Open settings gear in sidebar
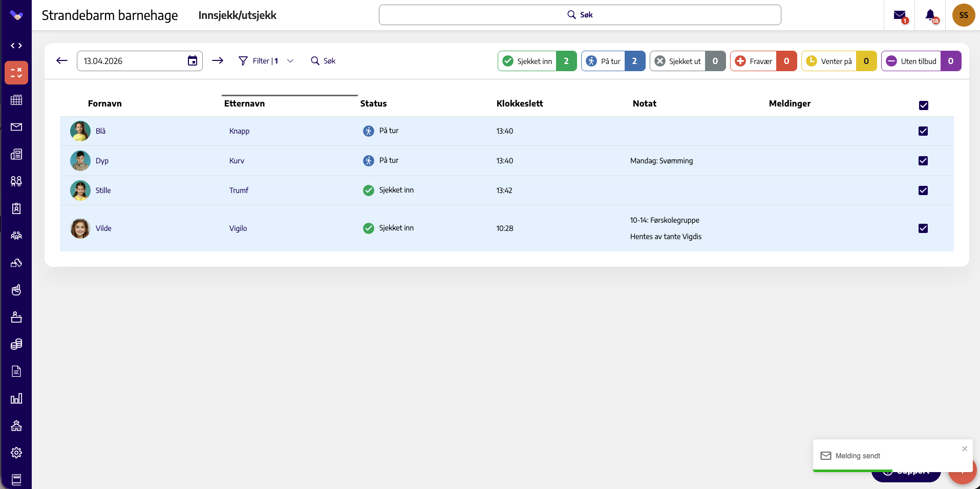This screenshot has width=980, height=489. pos(16,453)
